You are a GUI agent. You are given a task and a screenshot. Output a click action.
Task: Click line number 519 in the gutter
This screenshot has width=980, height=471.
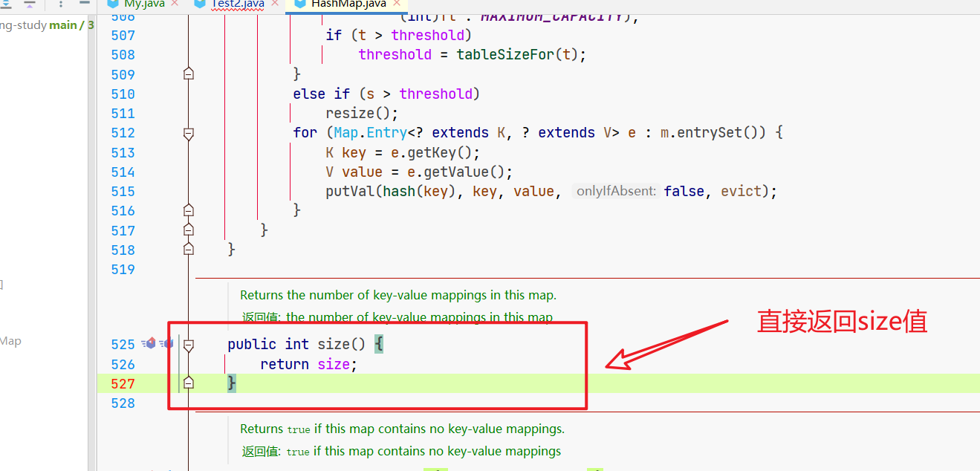pyautogui.click(x=123, y=270)
